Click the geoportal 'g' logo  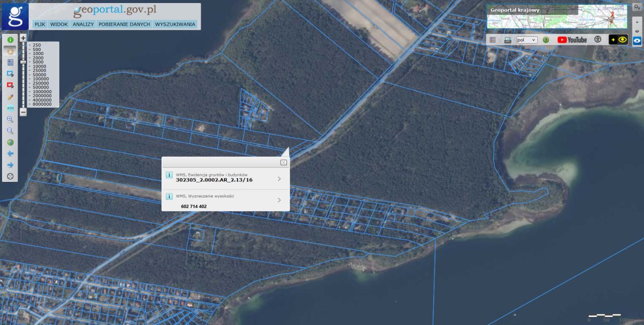(15, 17)
